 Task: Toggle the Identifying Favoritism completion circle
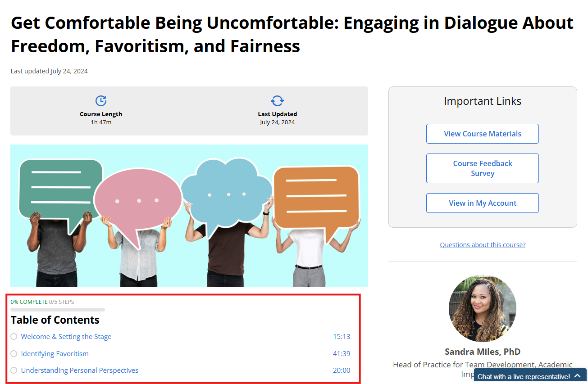click(x=14, y=354)
